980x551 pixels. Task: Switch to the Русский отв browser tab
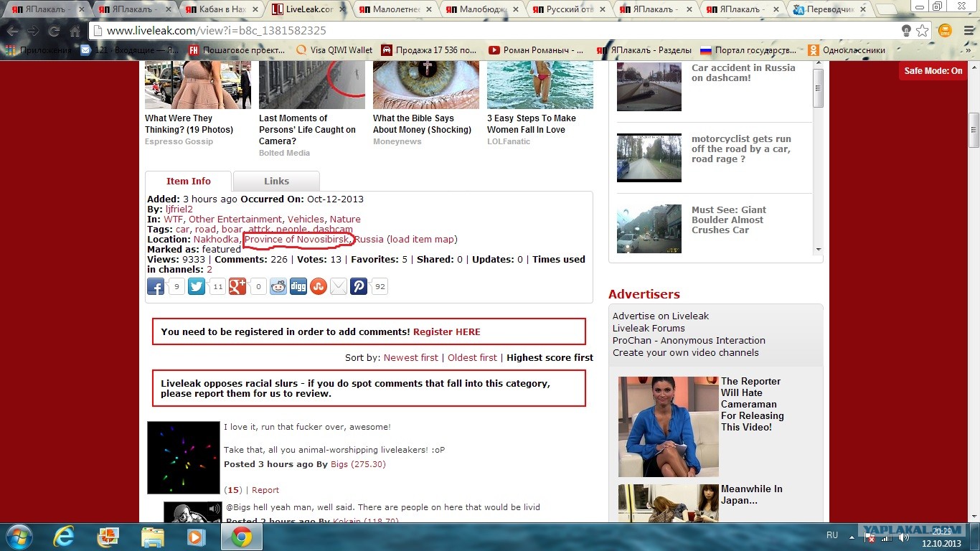click(567, 9)
